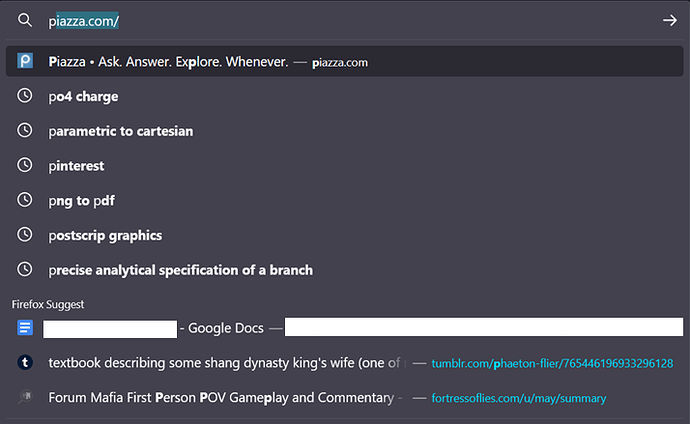690x424 pixels.
Task: Click piazza.com URL text in the top result
Action: coord(340,62)
